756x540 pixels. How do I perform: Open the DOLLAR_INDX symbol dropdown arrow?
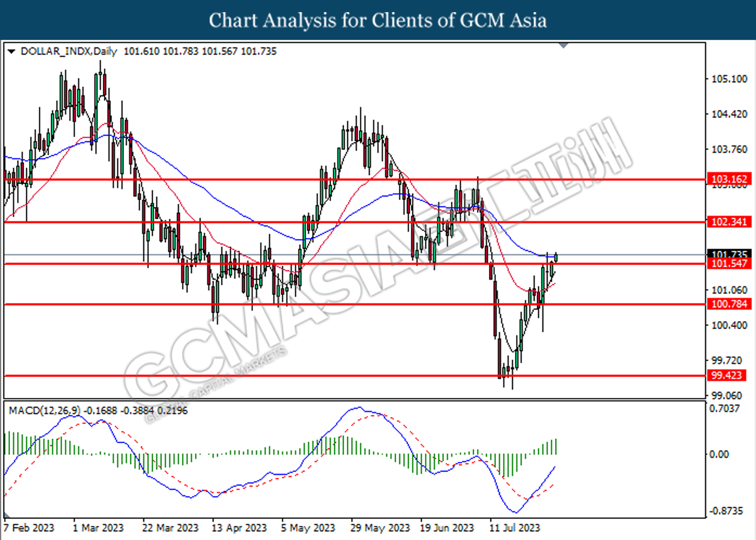click(x=12, y=51)
